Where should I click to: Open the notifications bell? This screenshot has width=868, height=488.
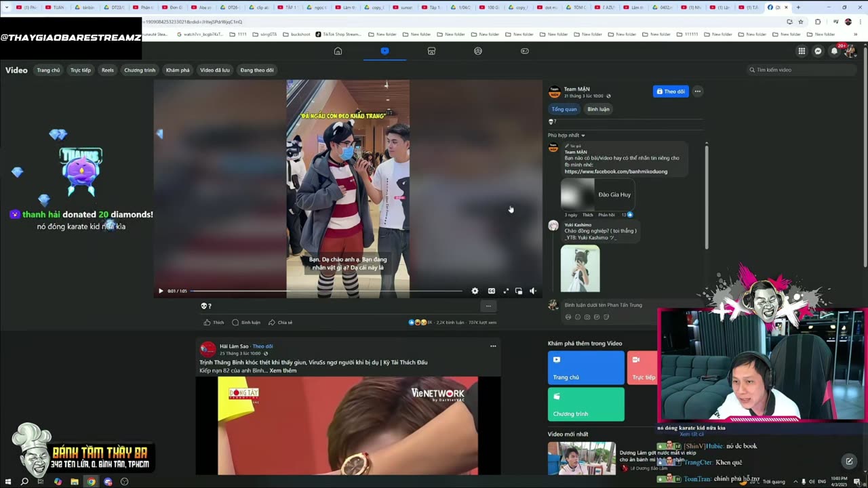[x=834, y=51]
